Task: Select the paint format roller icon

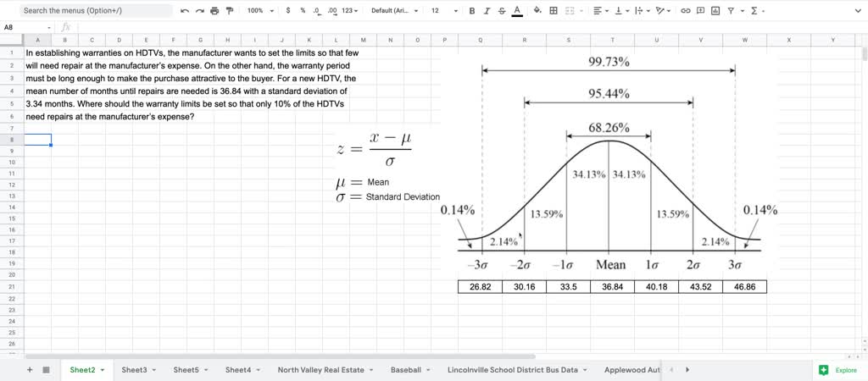Action: tap(230, 10)
